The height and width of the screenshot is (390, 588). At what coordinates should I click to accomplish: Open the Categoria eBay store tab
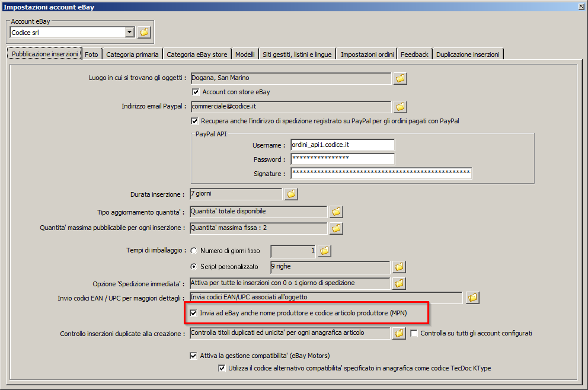(x=197, y=55)
